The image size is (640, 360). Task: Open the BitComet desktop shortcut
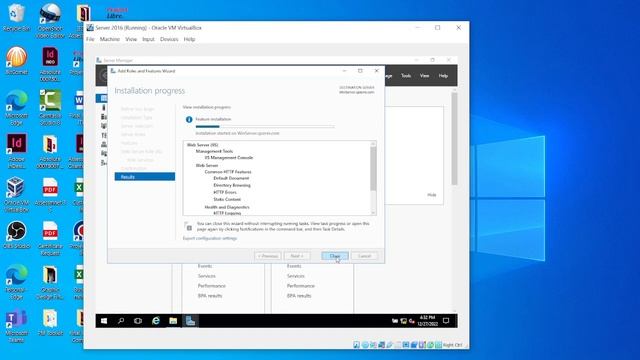16,60
